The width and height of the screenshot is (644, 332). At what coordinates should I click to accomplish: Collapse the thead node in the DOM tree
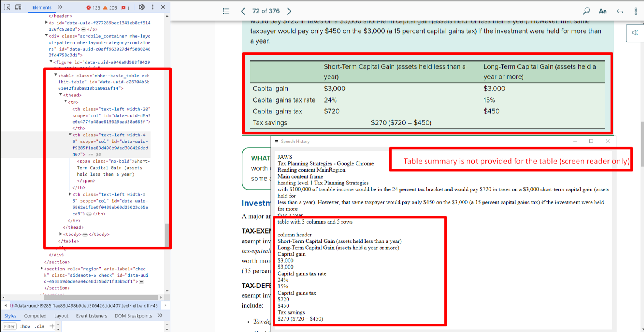pyautogui.click(x=61, y=94)
